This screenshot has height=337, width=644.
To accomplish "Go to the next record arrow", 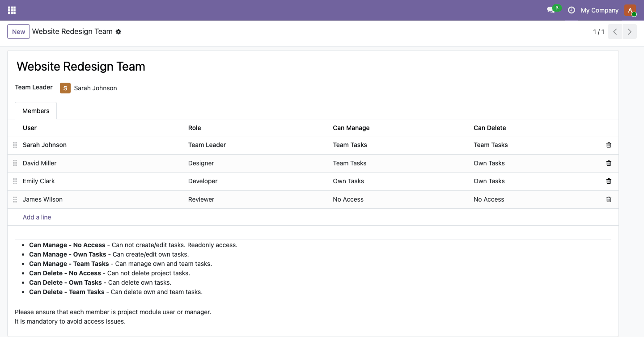I will click(630, 32).
